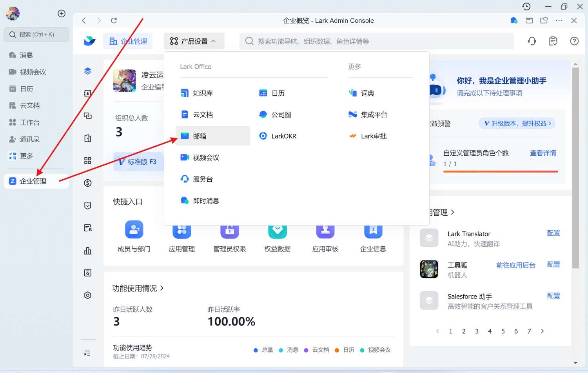Select 邮箱 in the product menu

[212, 136]
